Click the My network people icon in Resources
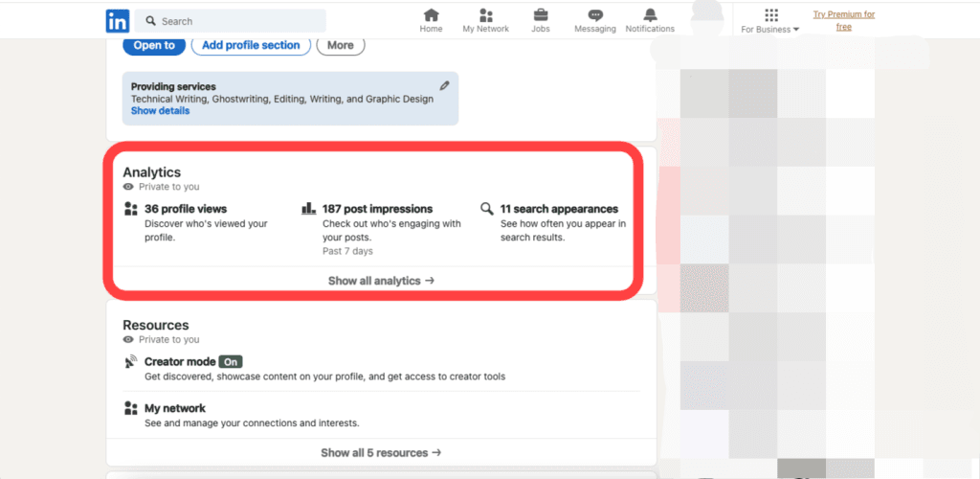Screen dimensions: 980x479 coord(130,408)
